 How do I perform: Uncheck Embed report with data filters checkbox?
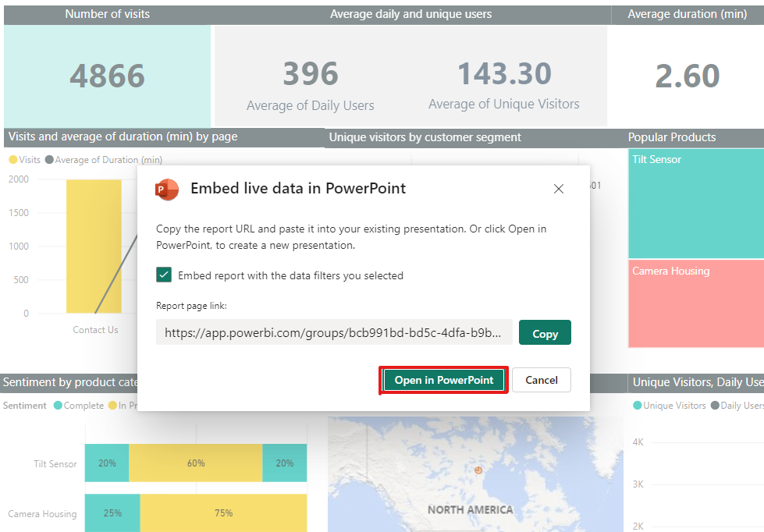click(x=164, y=275)
